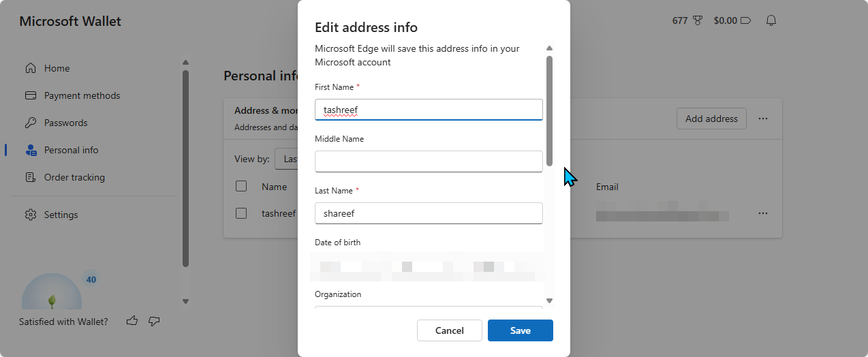Click the dialog scrollbar thumb
The height and width of the screenshot is (357, 868).
tap(549, 110)
